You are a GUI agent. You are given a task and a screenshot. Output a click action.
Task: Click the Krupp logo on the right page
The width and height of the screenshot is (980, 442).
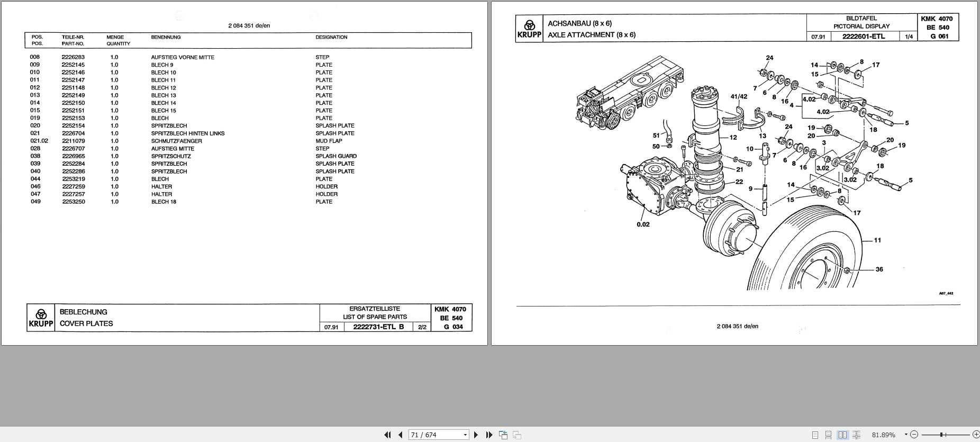529,29
